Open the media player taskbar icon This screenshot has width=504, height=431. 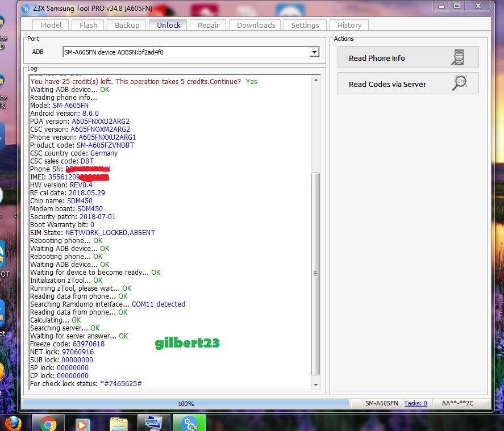point(82,424)
